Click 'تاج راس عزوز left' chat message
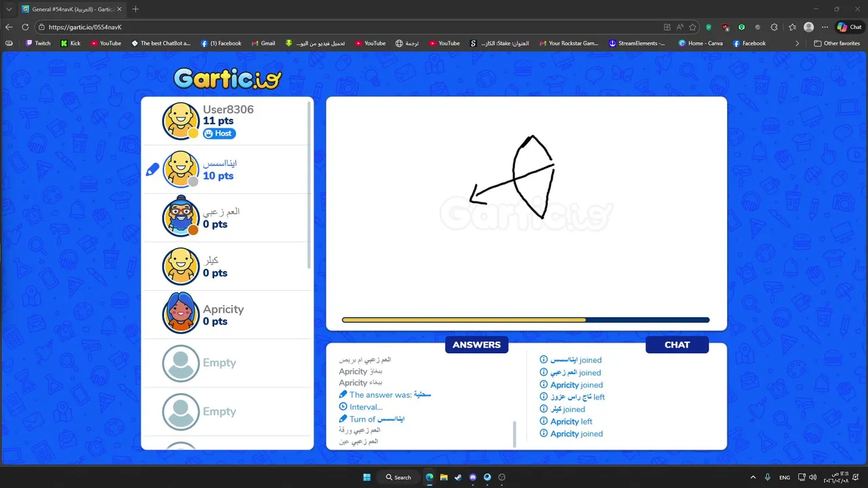The height and width of the screenshot is (488, 868). 572,397
